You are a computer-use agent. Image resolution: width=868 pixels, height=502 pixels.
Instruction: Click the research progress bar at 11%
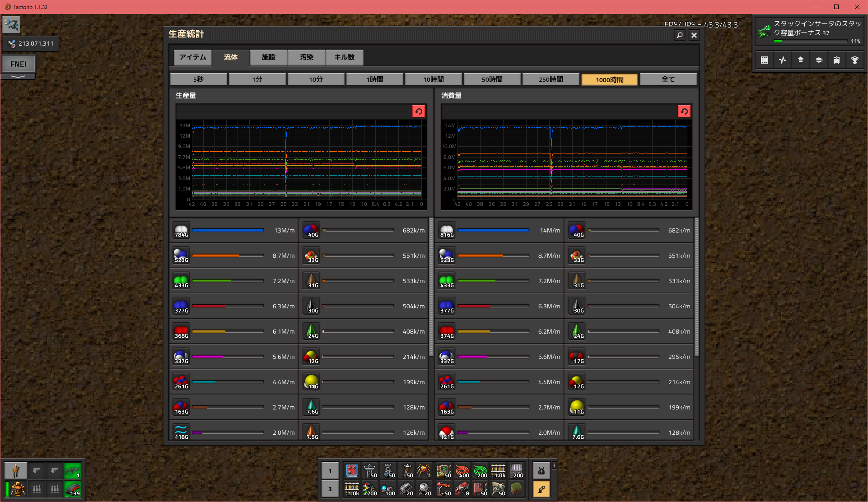[811, 42]
